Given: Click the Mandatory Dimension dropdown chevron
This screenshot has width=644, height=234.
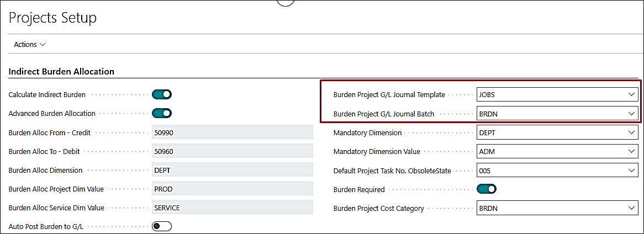Looking at the screenshot, I should tap(631, 133).
